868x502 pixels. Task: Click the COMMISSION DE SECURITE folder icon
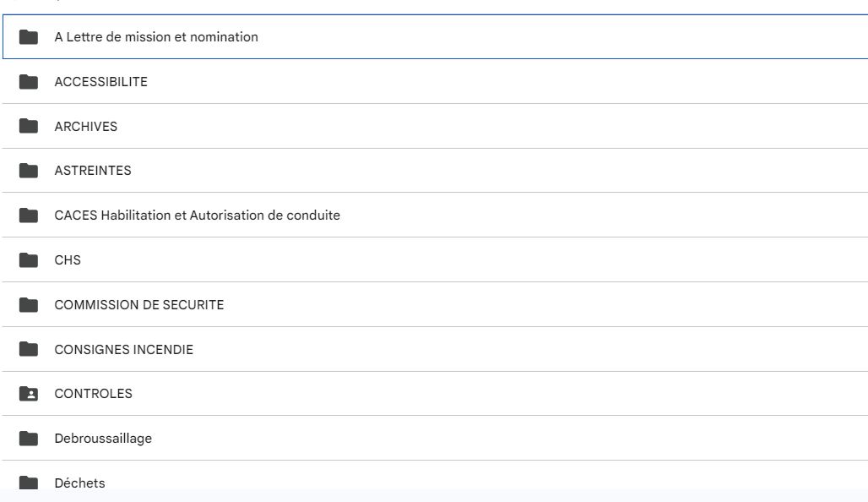tap(28, 305)
